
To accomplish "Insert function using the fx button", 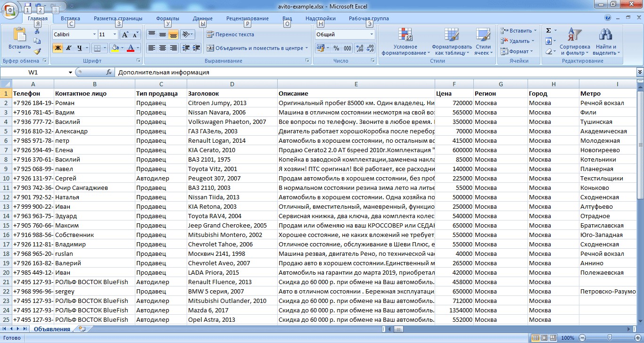I will [x=109, y=73].
